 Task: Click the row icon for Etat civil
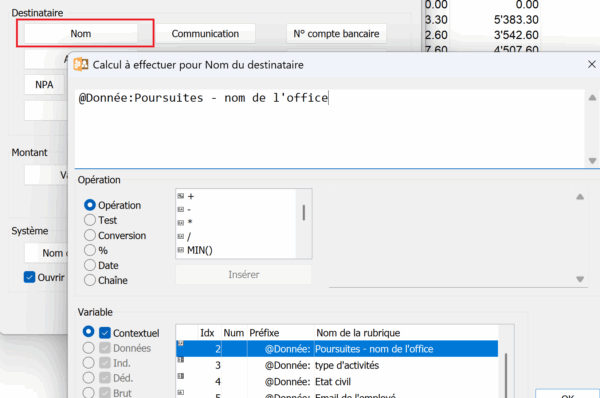coord(181,376)
